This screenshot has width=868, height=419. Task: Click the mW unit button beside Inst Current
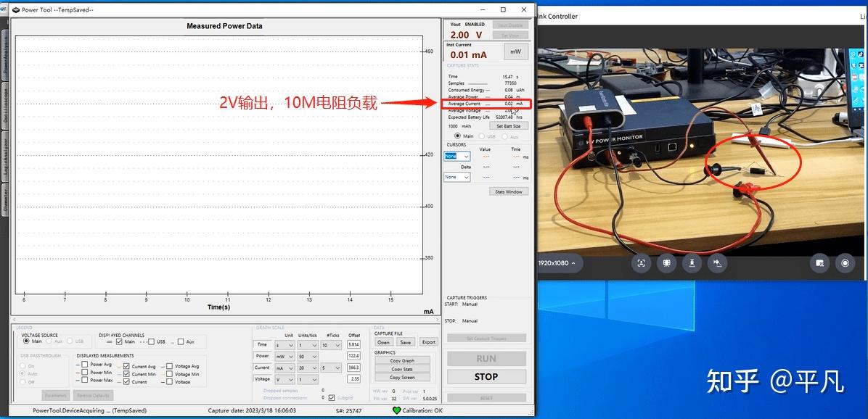(x=515, y=51)
